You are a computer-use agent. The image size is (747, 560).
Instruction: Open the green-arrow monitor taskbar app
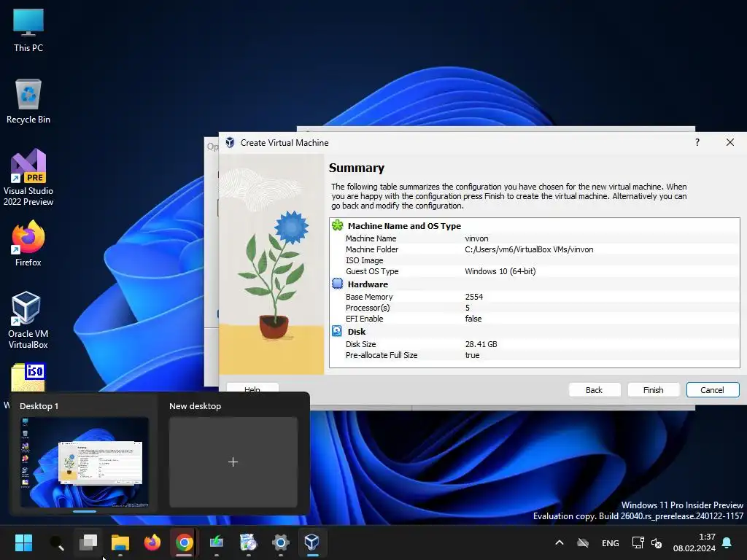pos(216,542)
